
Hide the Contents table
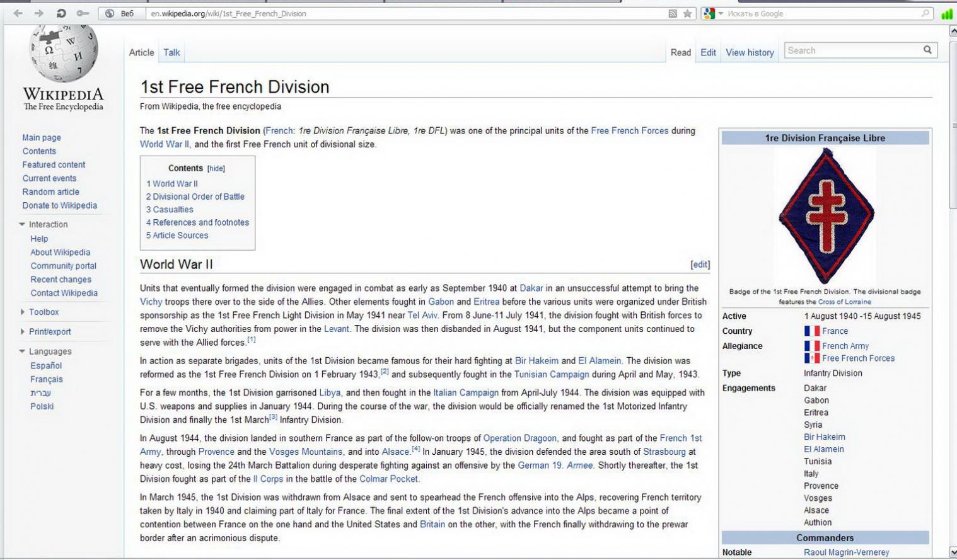pos(216,169)
